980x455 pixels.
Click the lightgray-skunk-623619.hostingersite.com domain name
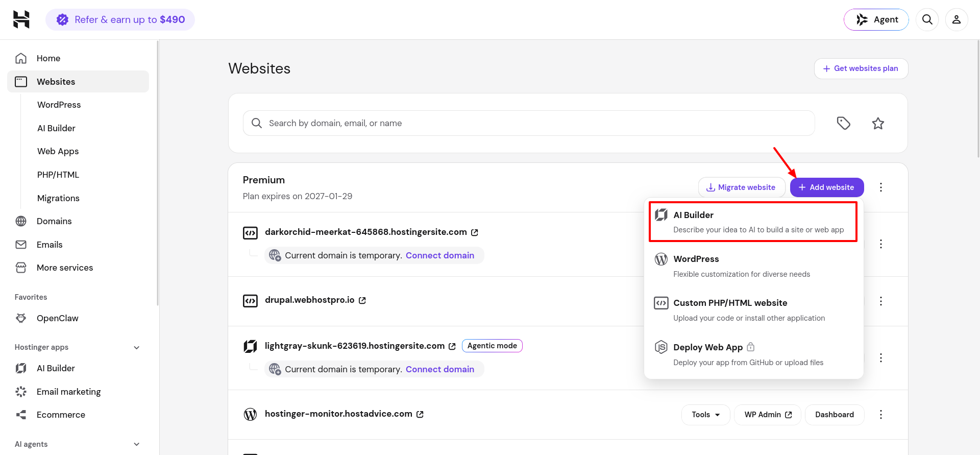click(355, 346)
